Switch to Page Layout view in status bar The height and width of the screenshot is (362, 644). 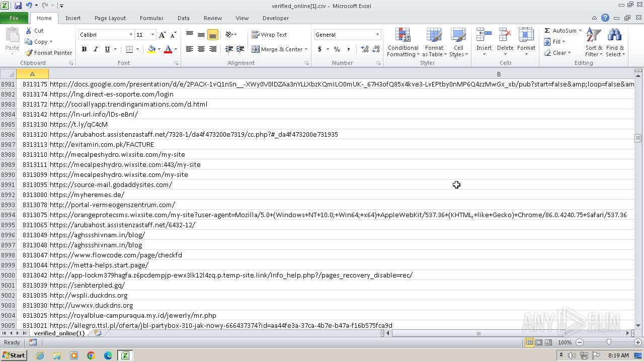(x=539, y=342)
